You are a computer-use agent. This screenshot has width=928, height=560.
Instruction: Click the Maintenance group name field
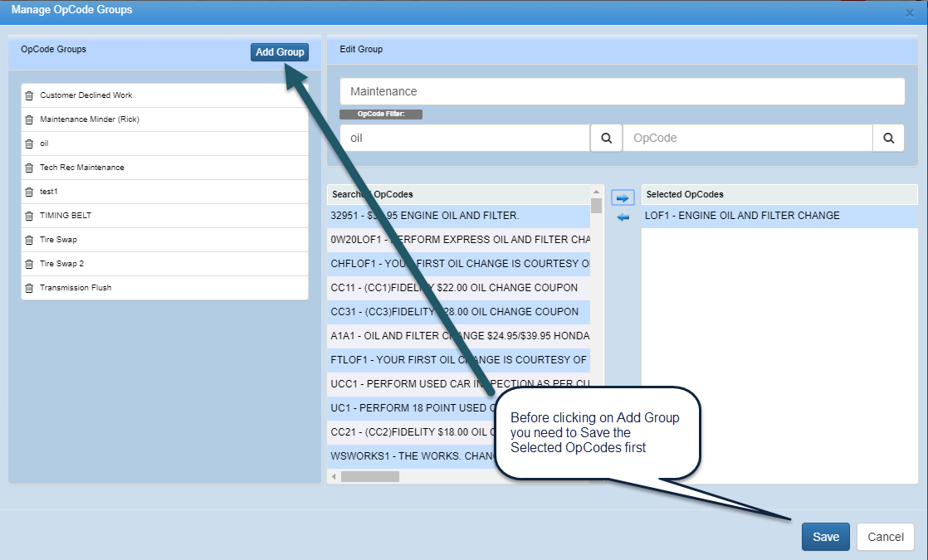point(622,91)
